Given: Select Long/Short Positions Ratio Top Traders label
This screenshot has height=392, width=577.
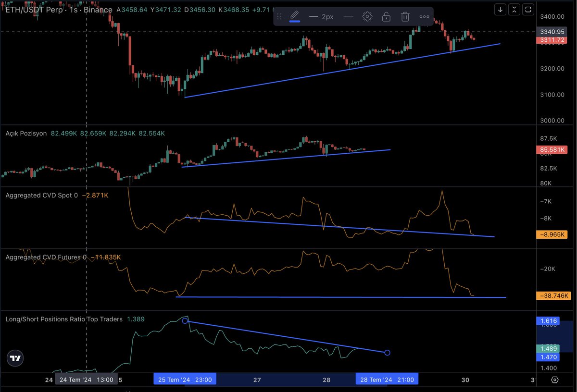Looking at the screenshot, I should click(64, 319).
